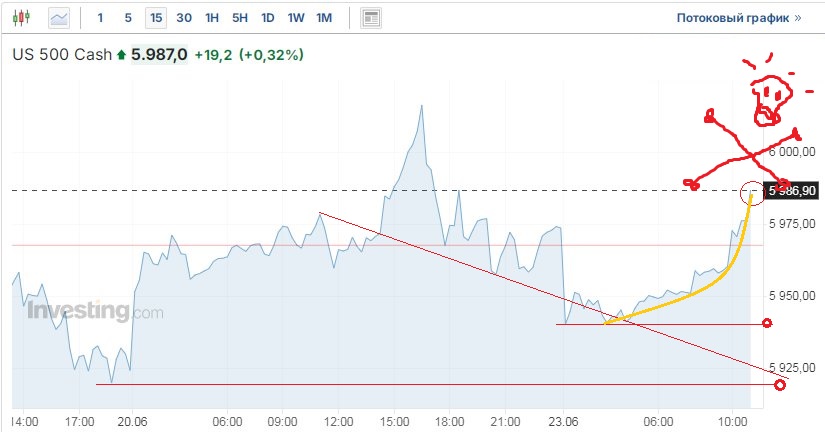
Task: Toggle the highlighted 15-minute timeframe
Action: (x=155, y=18)
